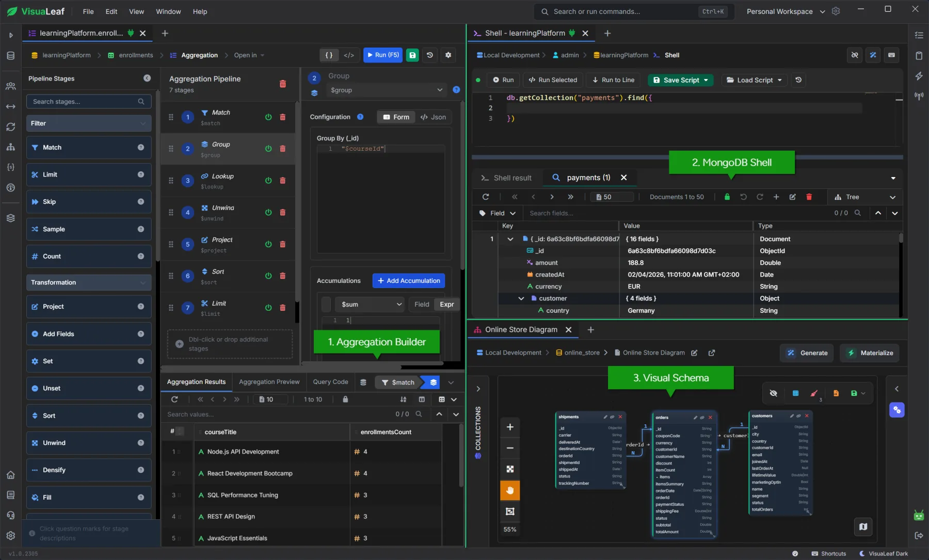Switch to the Query Code tab
Screen dimensions: 929x560
pos(330,382)
